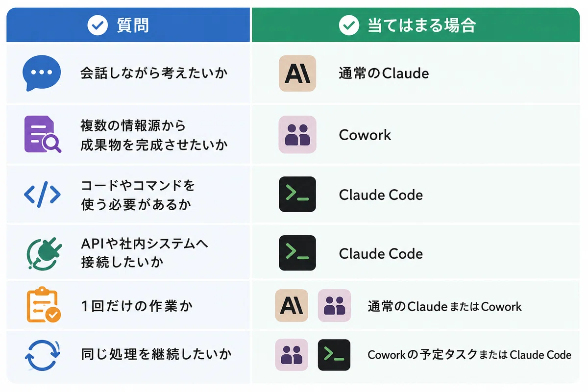Click the AI logo in the 1回だけの作業 row
This screenshot has height=392, width=588.
[x=292, y=305]
